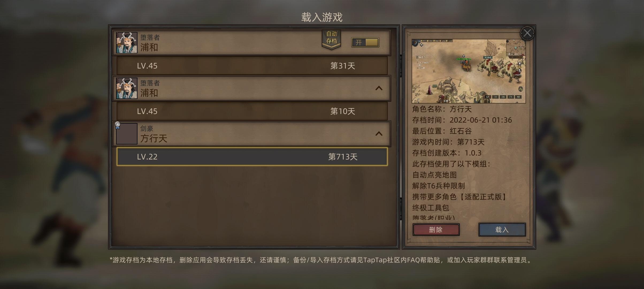This screenshot has width=644, height=289.
Task: Toggle the auto-save 开 switch off
Action: (x=365, y=42)
